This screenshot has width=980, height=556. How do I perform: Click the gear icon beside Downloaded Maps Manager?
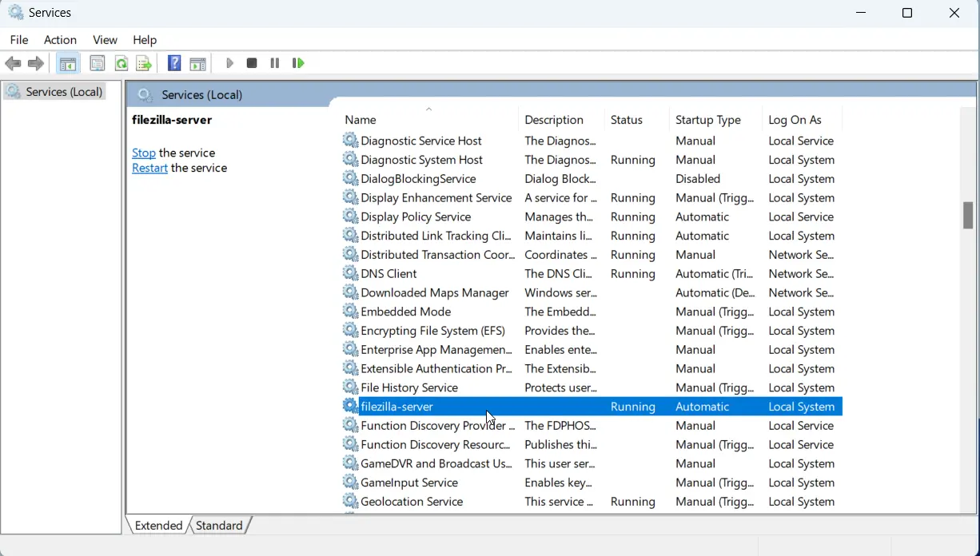pyautogui.click(x=350, y=292)
